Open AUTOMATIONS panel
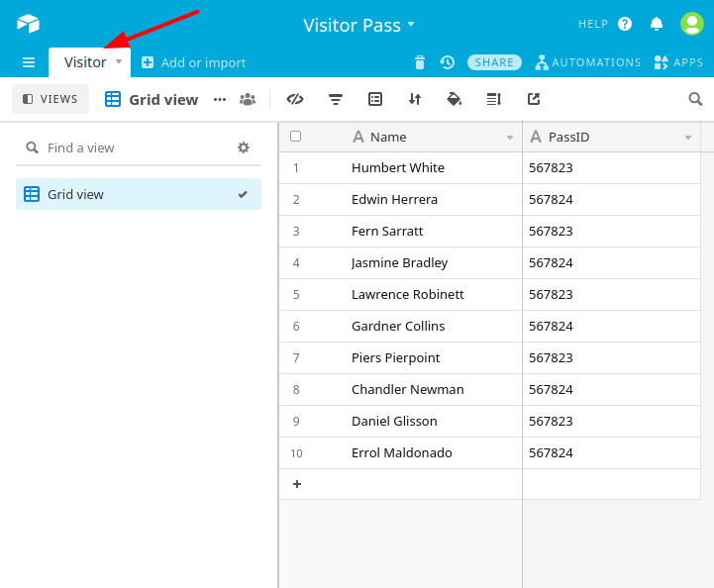Viewport: 714px width, 588px height. pos(588,62)
